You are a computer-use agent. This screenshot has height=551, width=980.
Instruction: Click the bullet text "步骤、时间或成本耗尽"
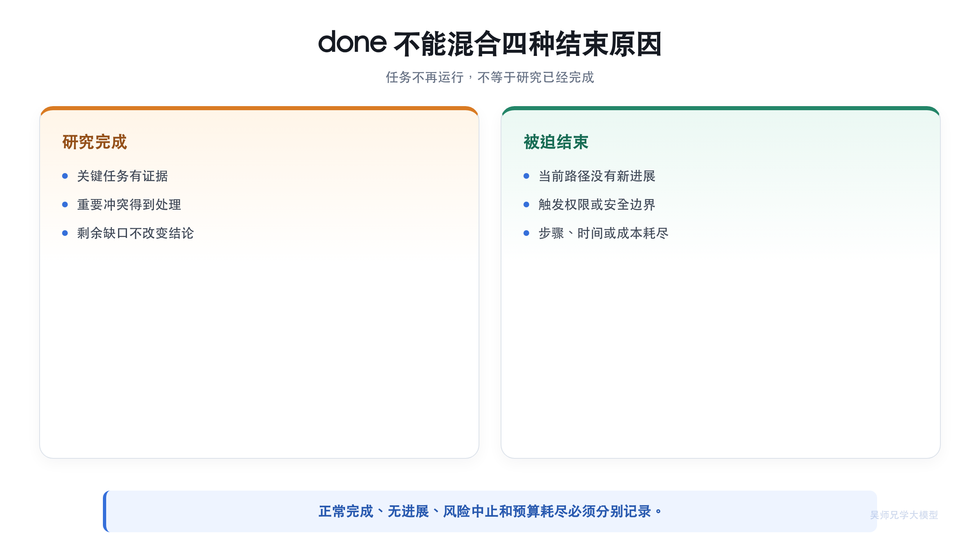pos(604,233)
